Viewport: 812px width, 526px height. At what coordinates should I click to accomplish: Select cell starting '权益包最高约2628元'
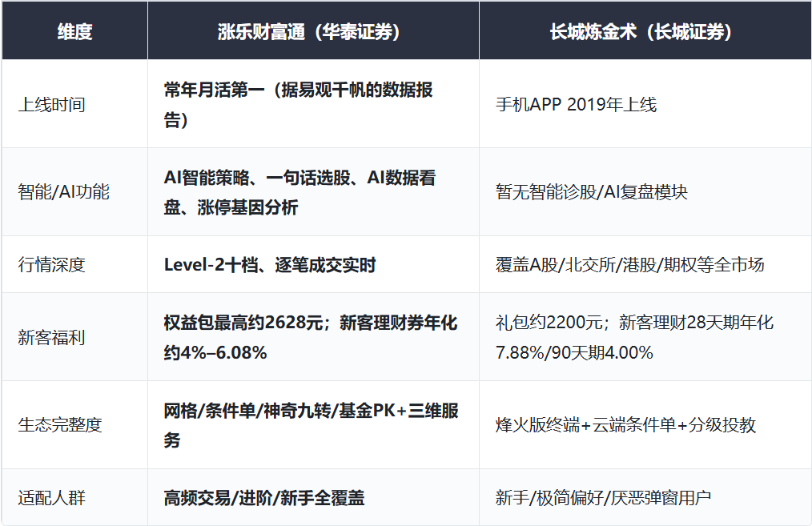click(x=313, y=337)
